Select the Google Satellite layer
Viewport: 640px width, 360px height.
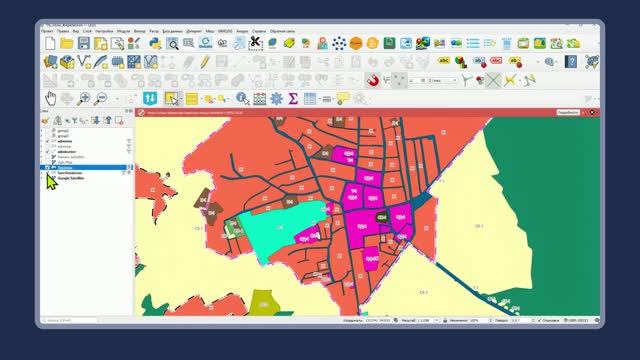point(71,178)
